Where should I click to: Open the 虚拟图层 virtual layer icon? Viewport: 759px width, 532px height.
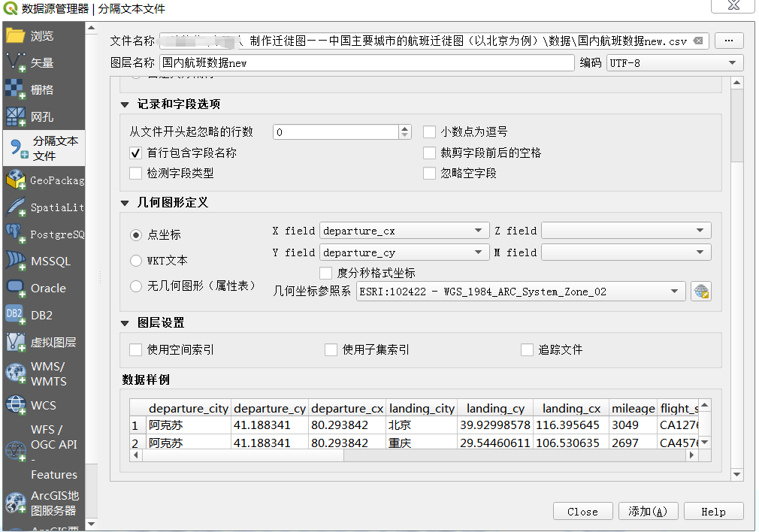click(x=16, y=343)
